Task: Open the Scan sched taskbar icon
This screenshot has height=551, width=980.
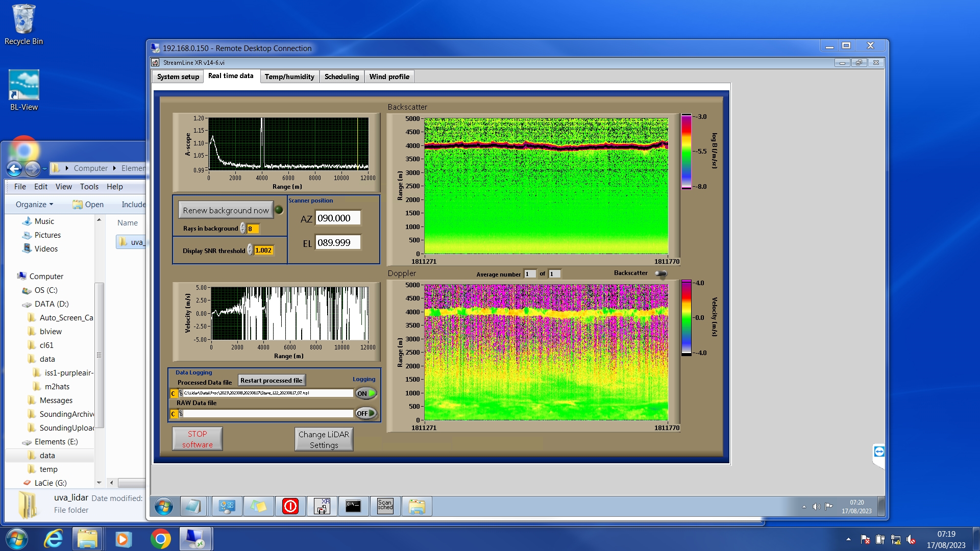Action: 385,506
